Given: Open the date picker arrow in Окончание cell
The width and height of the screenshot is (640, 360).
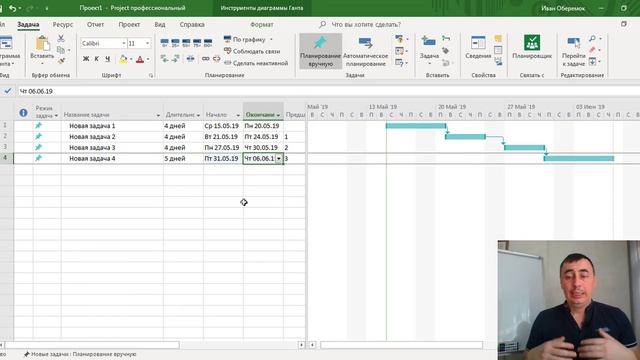Looking at the screenshot, I should pyautogui.click(x=279, y=158).
